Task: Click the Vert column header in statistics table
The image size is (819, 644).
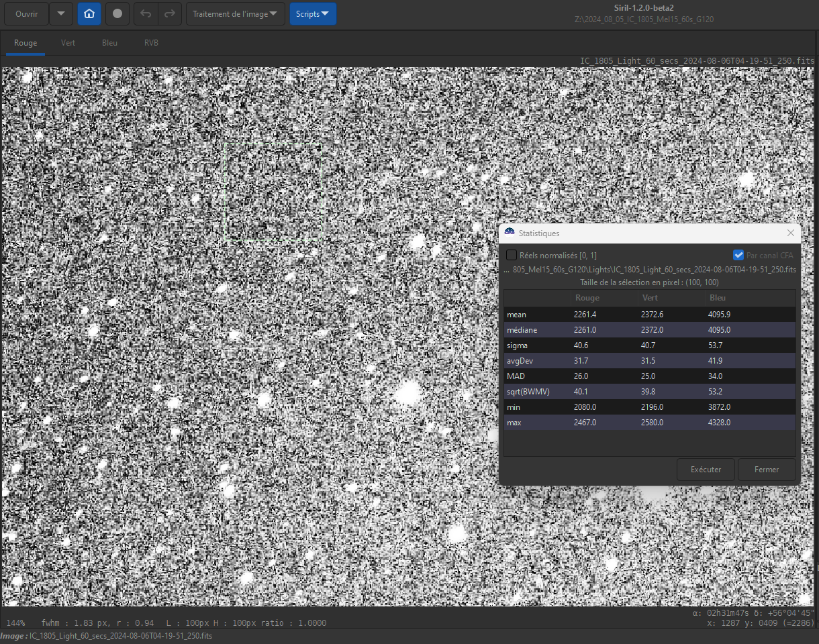Action: (x=672, y=298)
